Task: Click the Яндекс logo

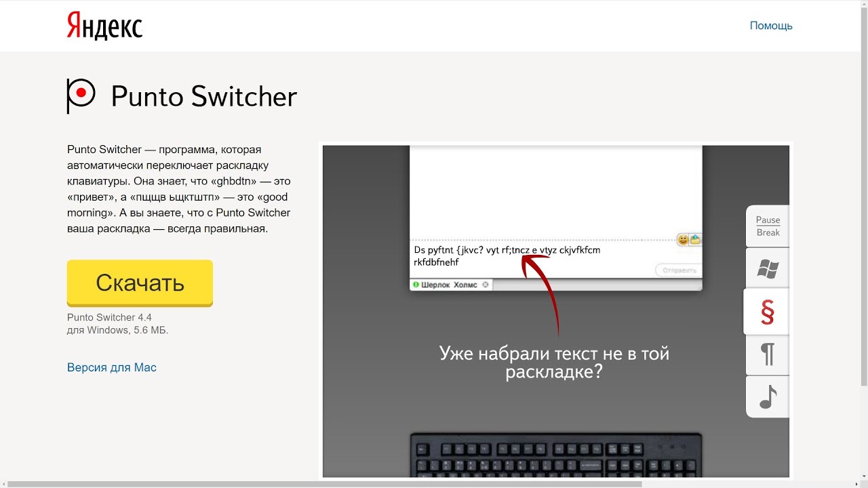Action: tap(104, 27)
